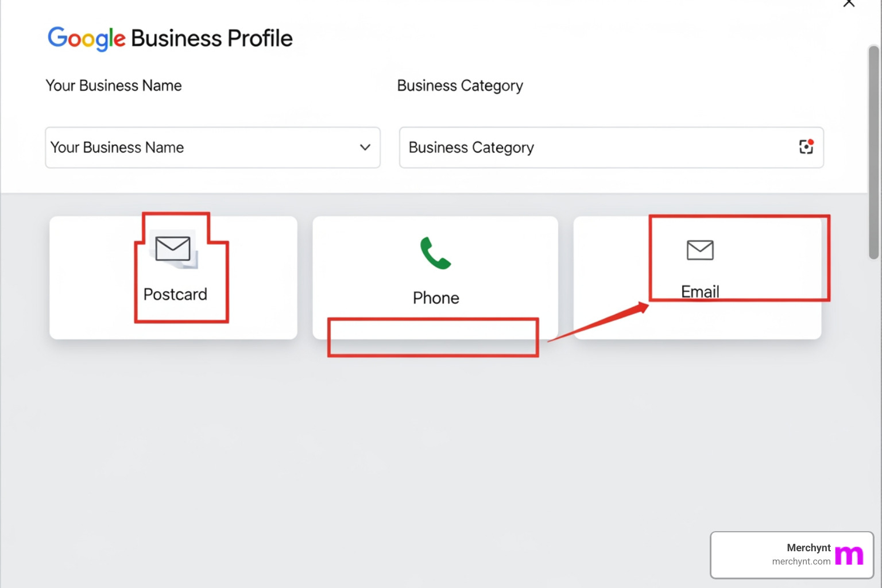Click the dropdown chevron beside Your Business Name

365,148
